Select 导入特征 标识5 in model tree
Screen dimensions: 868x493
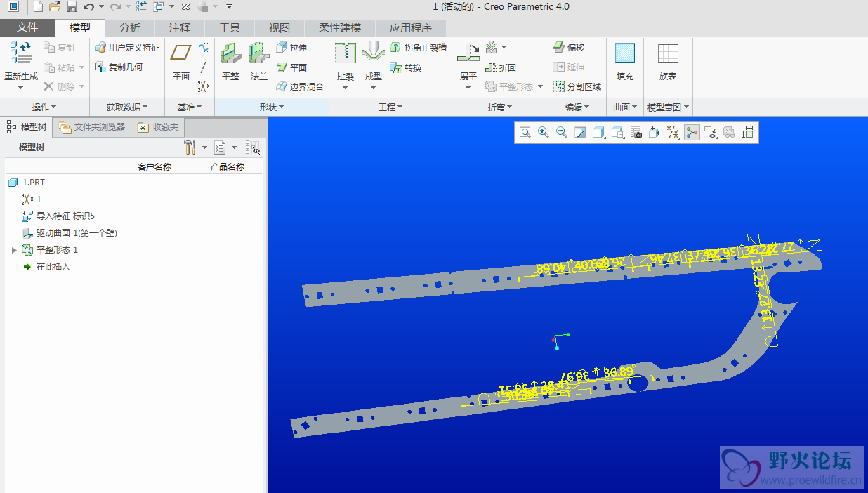(58, 216)
